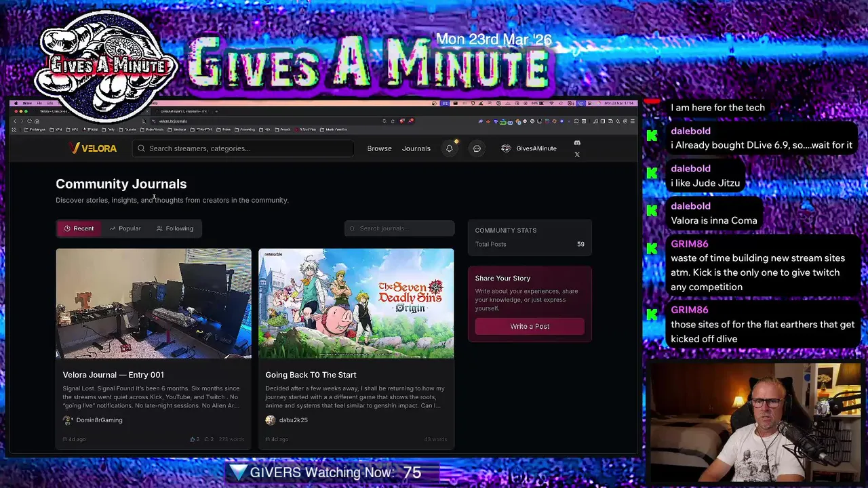Click the macOS Wi-Fi status icon
Screen dimensions: 868x488
pos(551,103)
